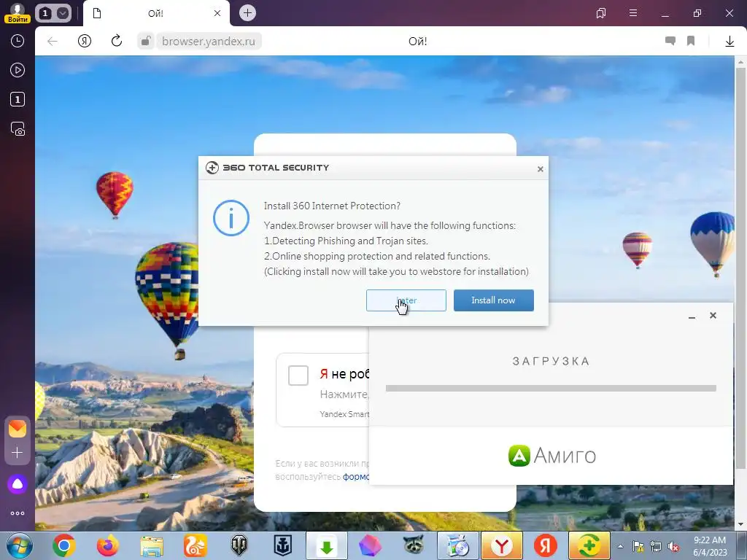Open the purple gem taskbar app
747x560 pixels.
[370, 545]
